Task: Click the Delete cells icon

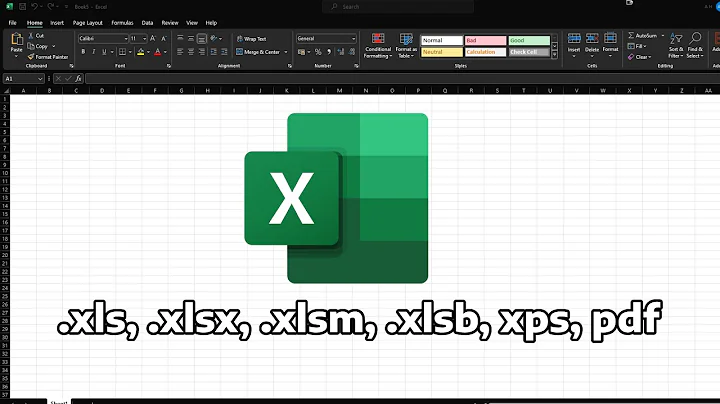Action: 592,39
